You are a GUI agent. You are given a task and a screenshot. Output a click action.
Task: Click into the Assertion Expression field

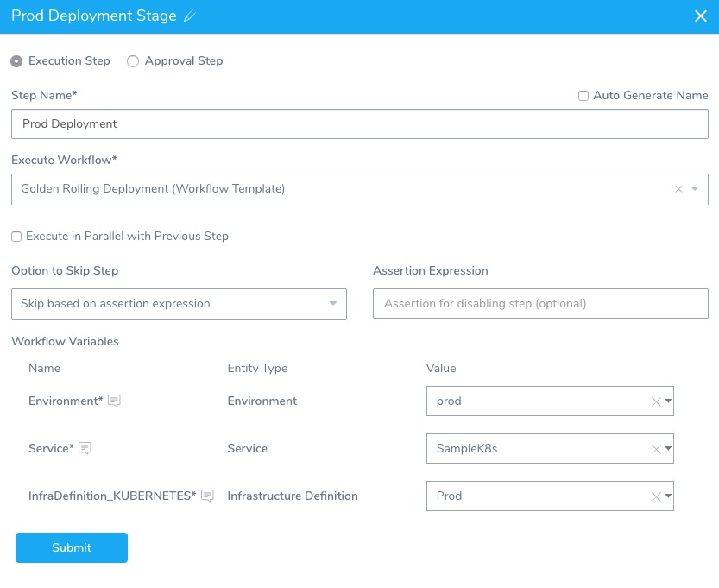[540, 303]
